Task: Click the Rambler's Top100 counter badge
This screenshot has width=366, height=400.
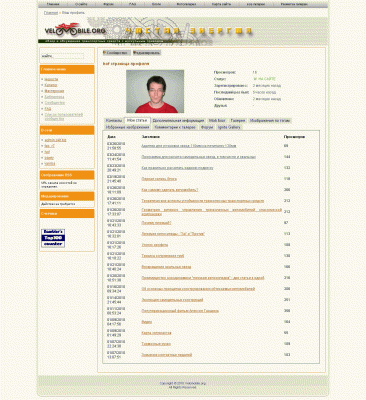Action: click(53, 238)
